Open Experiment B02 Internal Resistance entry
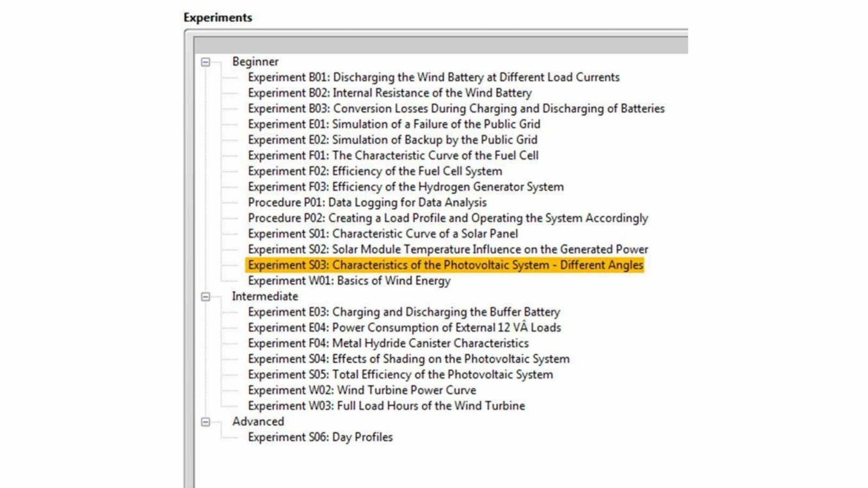 tap(390, 93)
